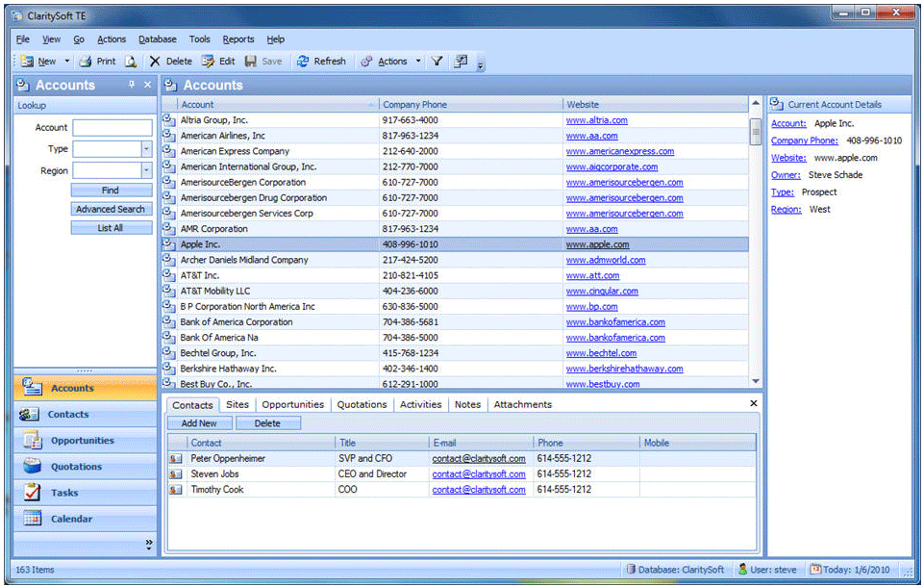The height and width of the screenshot is (587, 924).
Task: Click the Advanced Search button
Action: (111, 209)
